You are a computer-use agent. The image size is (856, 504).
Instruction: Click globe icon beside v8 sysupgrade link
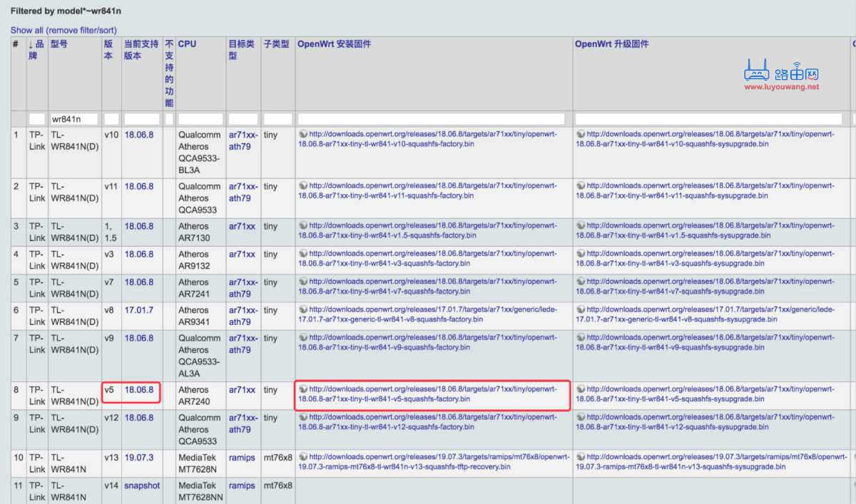coord(581,309)
